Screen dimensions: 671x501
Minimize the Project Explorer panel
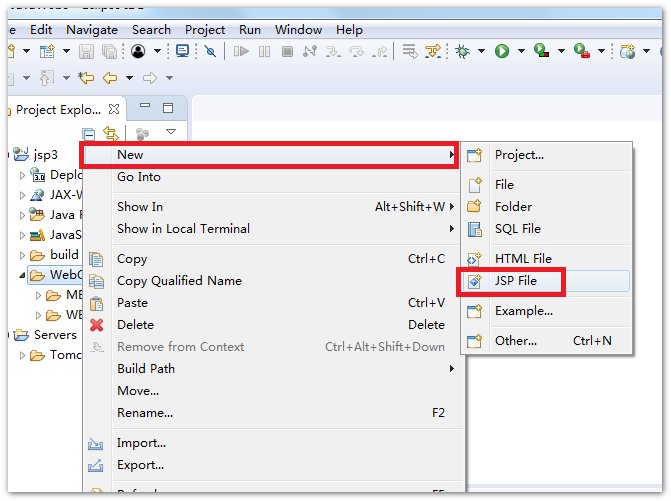145,108
